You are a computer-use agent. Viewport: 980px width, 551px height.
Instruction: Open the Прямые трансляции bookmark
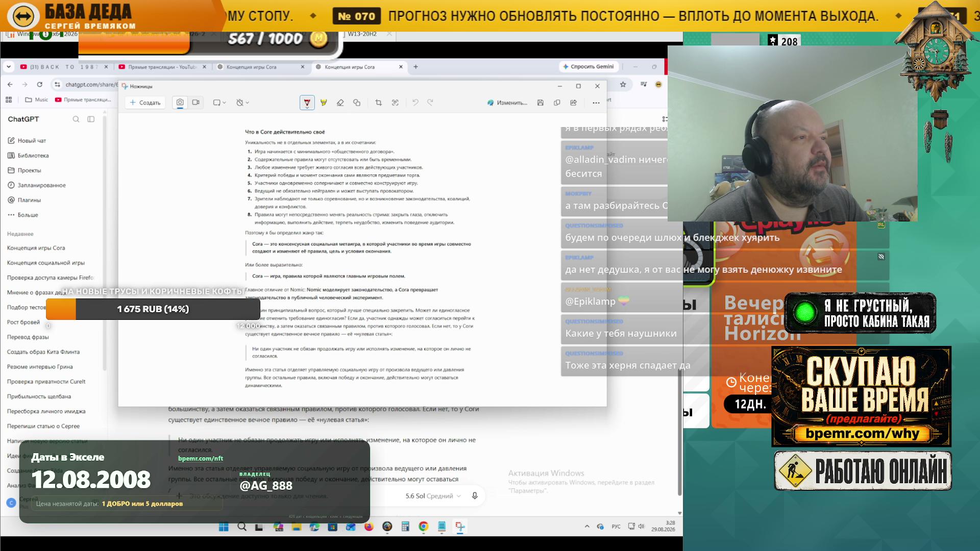tap(83, 99)
